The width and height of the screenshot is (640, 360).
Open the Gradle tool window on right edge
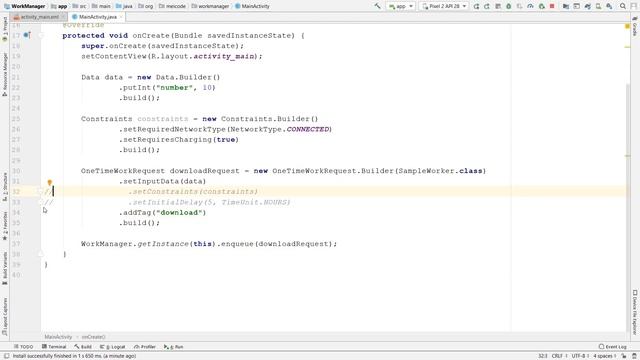click(635, 26)
